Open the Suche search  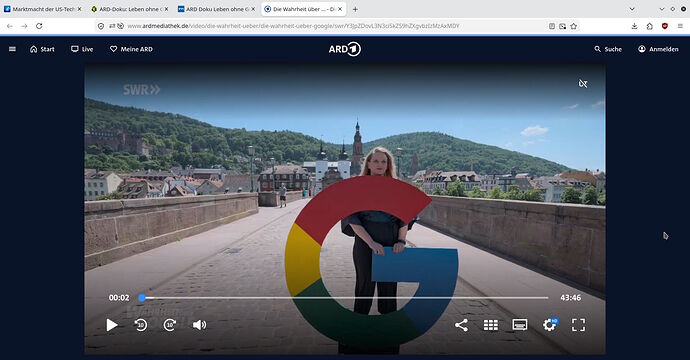click(608, 49)
